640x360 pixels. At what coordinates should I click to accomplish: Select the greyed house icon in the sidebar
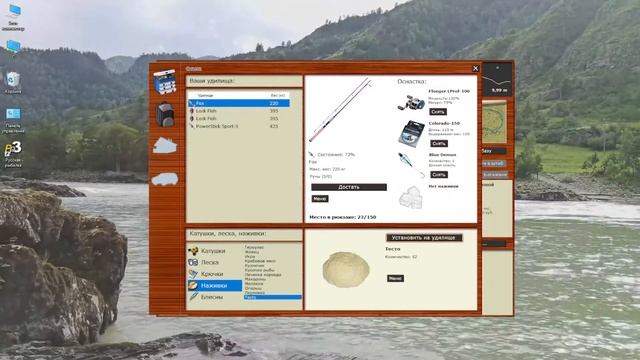tap(165, 145)
